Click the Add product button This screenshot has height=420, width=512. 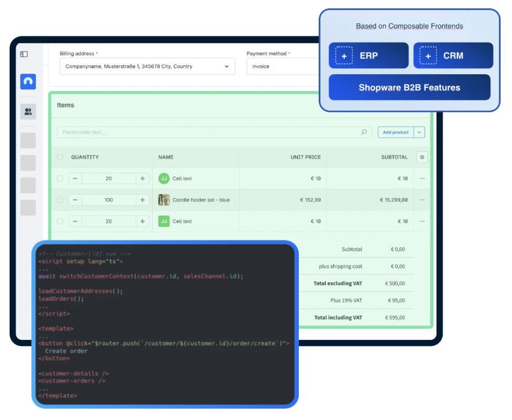395,132
